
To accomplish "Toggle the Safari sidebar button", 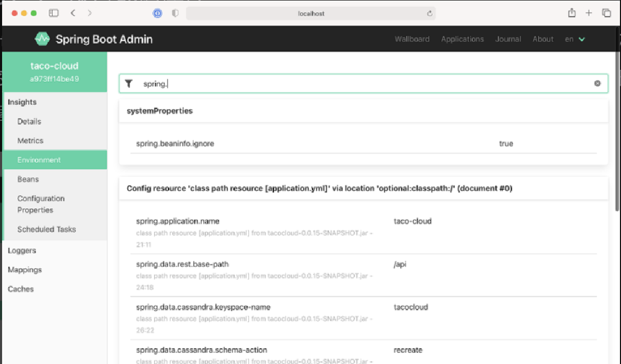I will click(53, 13).
